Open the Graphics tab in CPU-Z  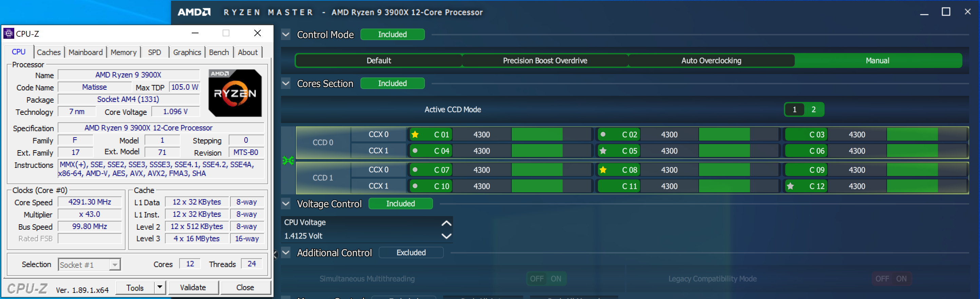(187, 52)
